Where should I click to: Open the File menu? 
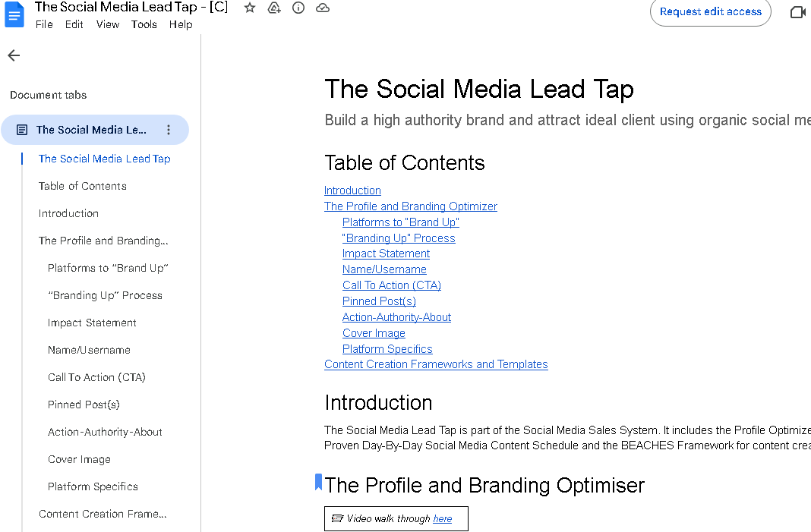tap(44, 24)
